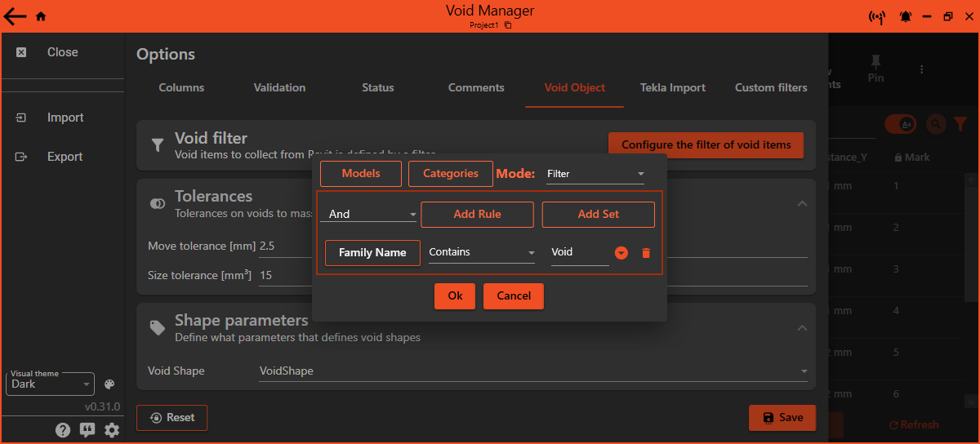Click the table scroll-up arrow
This screenshot has width=980, height=444.
(x=973, y=178)
